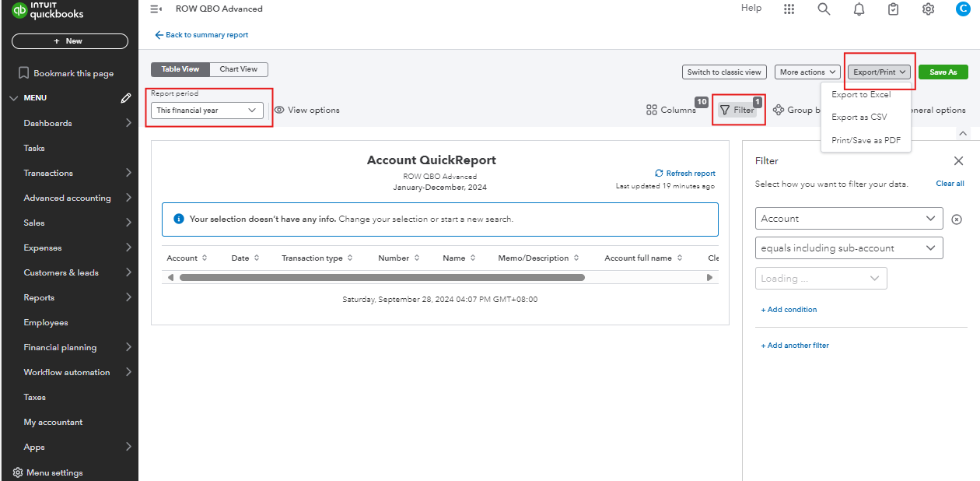Click the search magnifier icon
The width and height of the screenshot is (980, 481).
(824, 9)
